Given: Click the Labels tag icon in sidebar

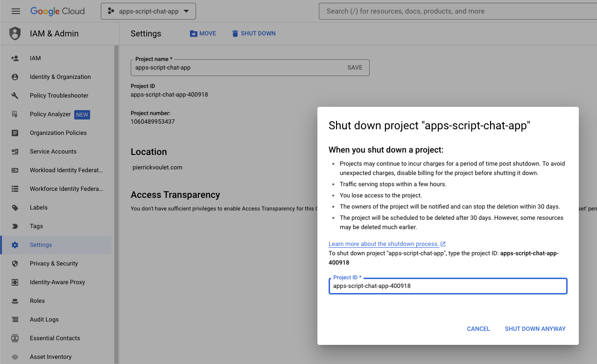Looking at the screenshot, I should click(15, 208).
